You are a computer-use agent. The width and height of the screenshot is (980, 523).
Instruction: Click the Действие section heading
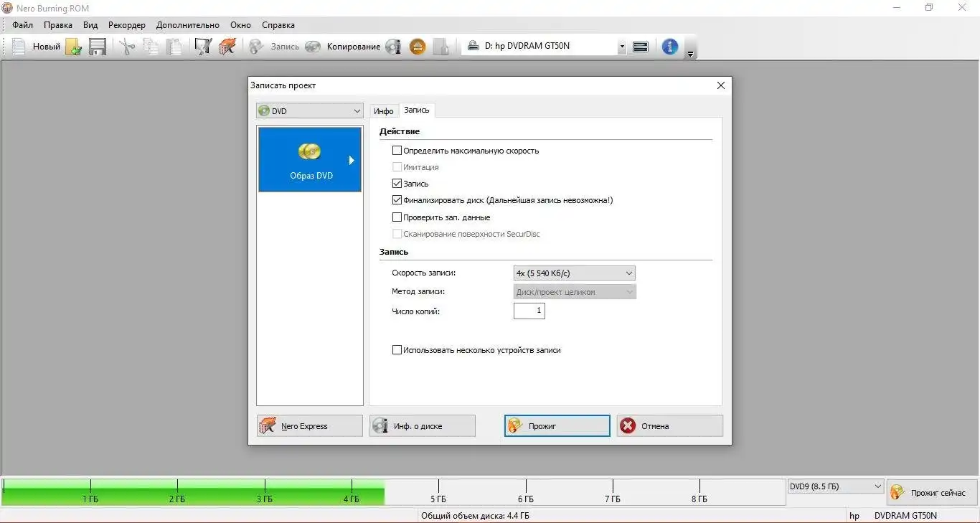point(400,132)
